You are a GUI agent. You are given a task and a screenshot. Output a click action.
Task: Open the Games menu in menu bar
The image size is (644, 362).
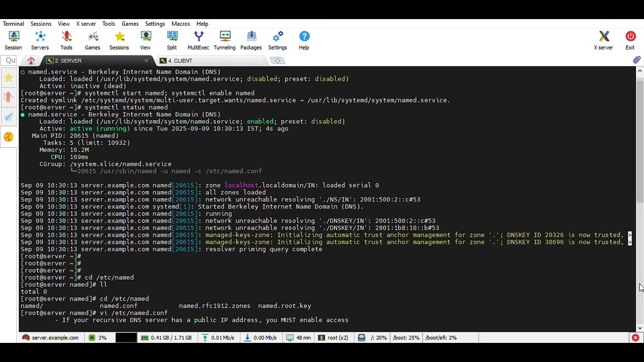pos(130,24)
